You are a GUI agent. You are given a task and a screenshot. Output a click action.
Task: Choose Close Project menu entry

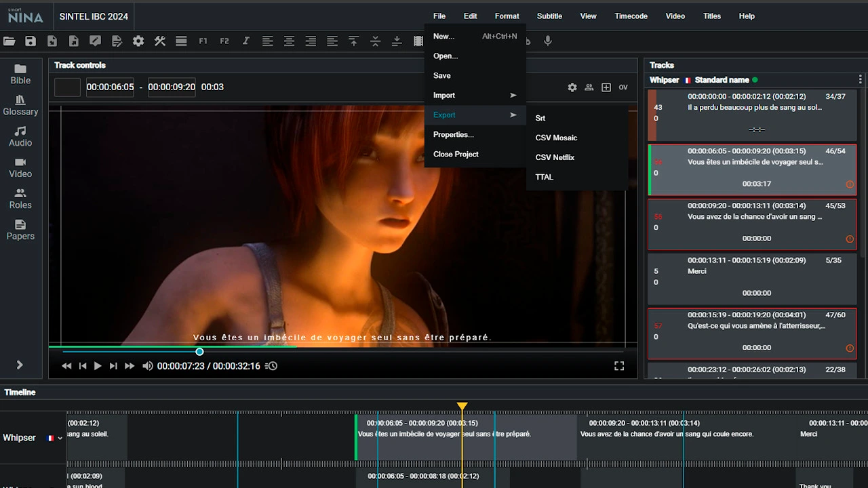tap(475, 155)
